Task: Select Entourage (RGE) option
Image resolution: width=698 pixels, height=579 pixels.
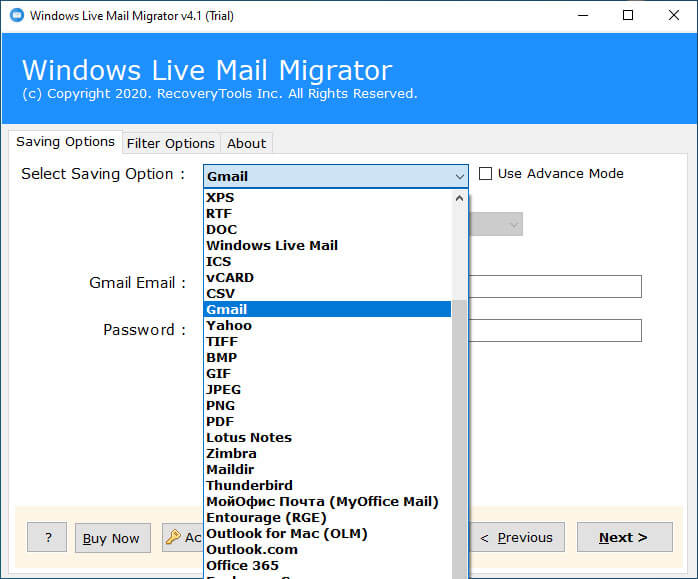Action: pyautogui.click(x=328, y=518)
